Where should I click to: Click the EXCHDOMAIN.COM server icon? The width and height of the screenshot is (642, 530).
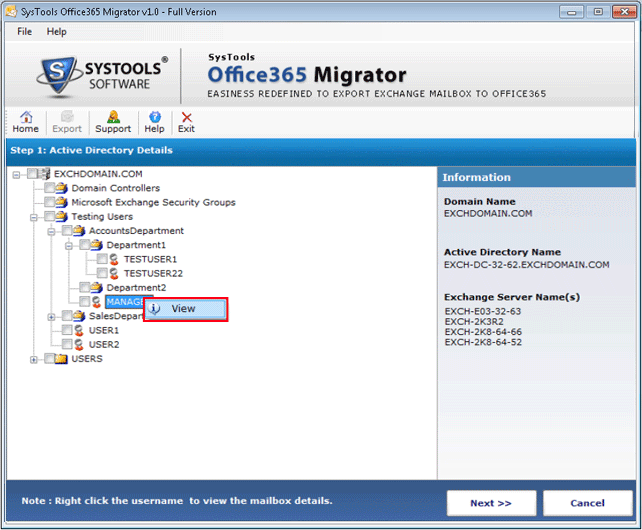(44, 174)
